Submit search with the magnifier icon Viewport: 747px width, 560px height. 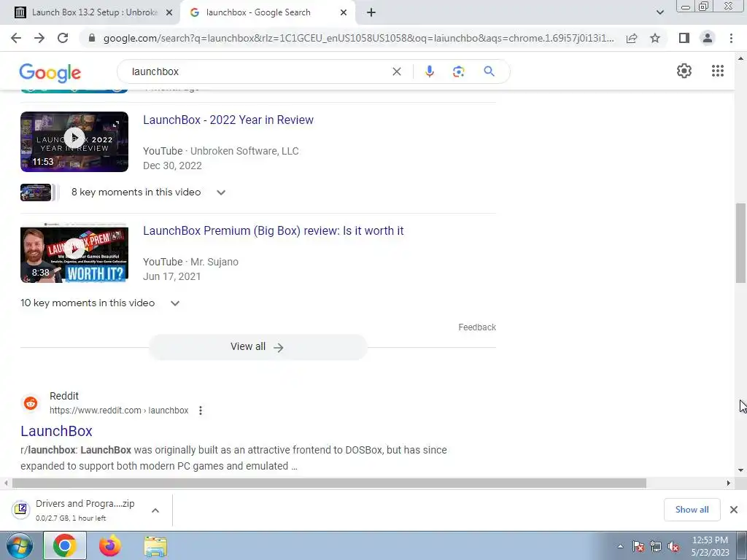point(489,71)
